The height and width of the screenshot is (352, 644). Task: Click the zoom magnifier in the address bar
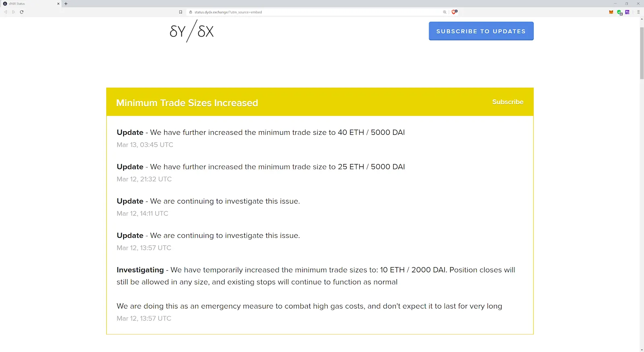[x=445, y=12]
